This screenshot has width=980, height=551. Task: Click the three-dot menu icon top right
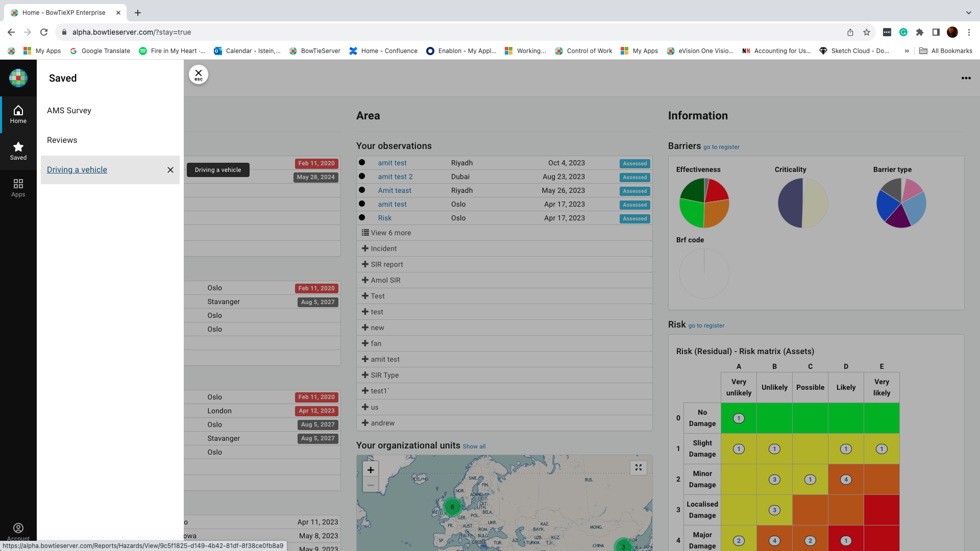click(967, 78)
